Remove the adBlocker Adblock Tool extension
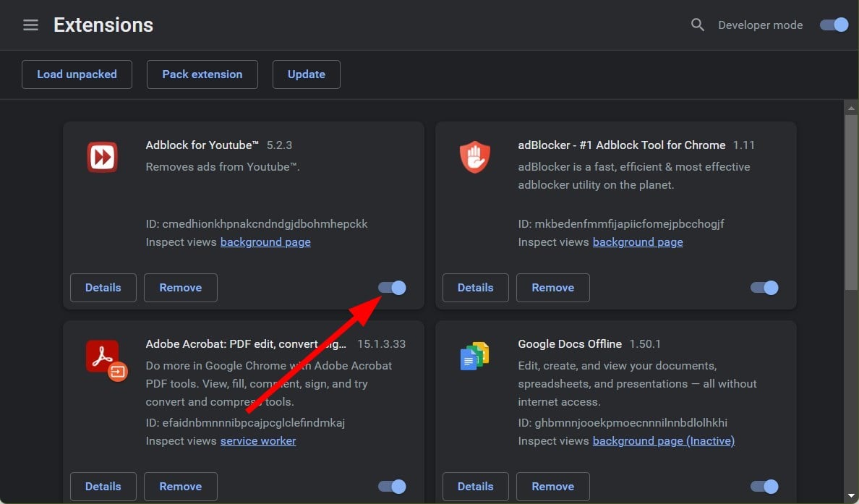 coord(553,288)
